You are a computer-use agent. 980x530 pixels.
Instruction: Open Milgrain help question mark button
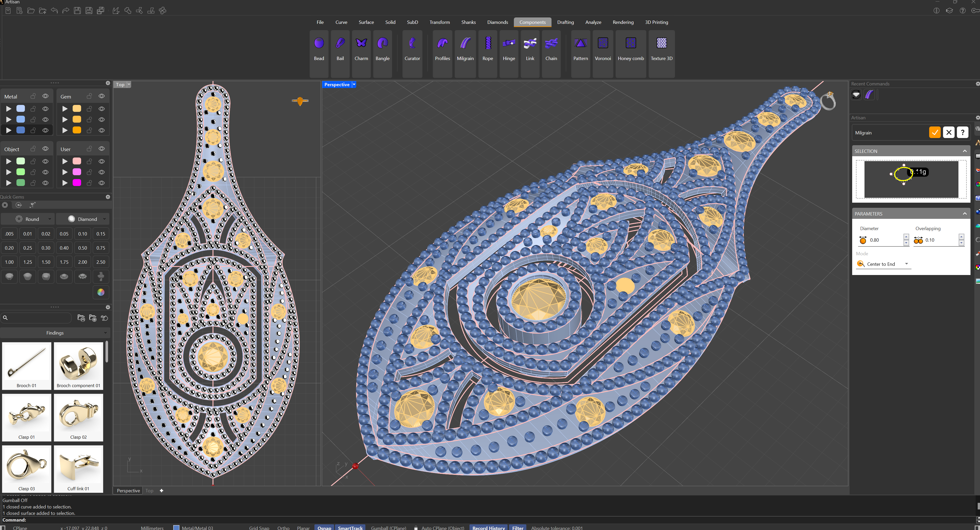point(962,132)
